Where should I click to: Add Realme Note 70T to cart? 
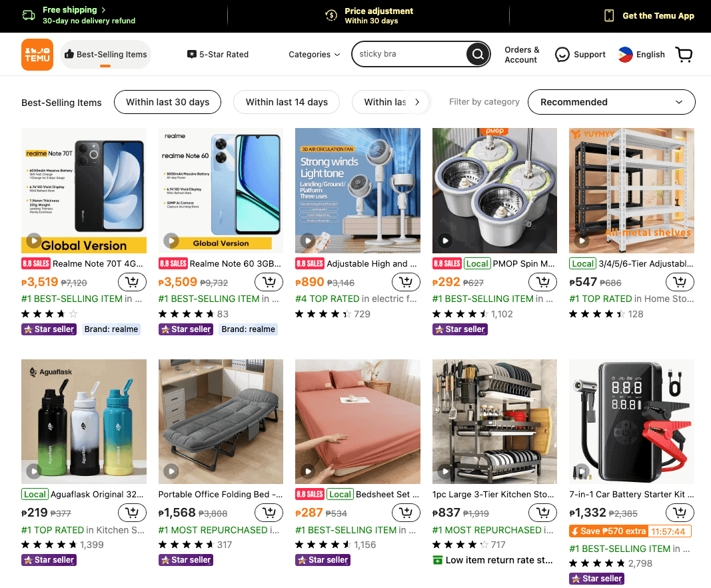click(132, 281)
